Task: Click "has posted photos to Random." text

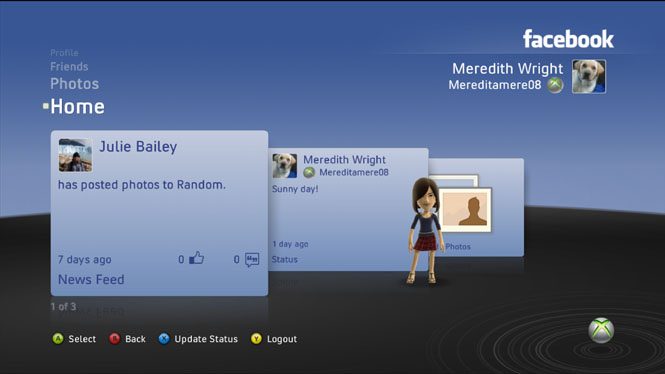Action: click(x=142, y=185)
